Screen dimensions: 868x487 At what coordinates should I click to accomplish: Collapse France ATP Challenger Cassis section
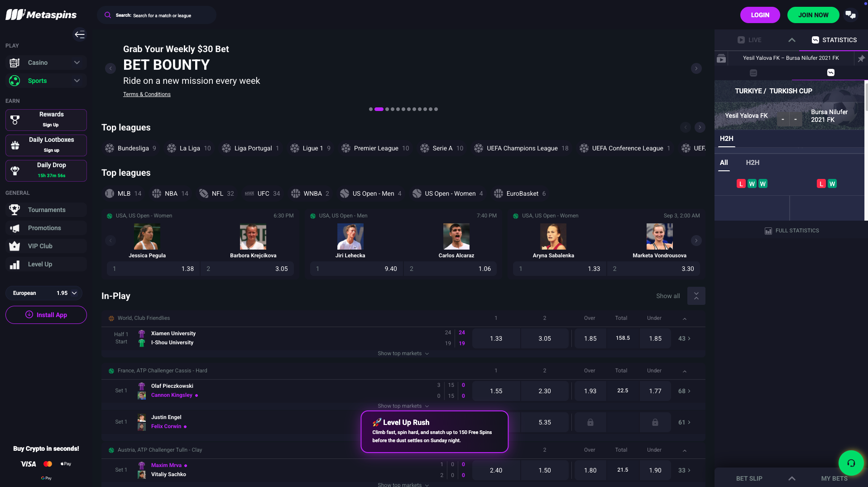click(684, 371)
